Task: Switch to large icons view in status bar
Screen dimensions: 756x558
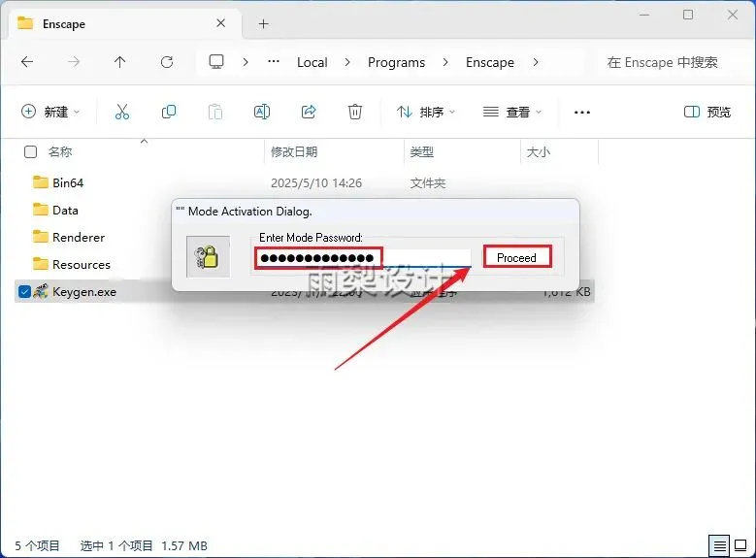Action: coord(740,545)
